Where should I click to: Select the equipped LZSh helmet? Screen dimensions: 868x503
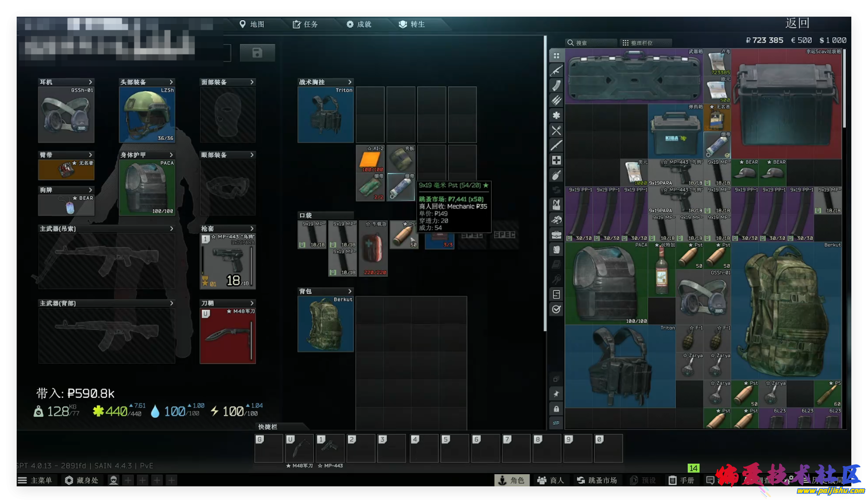tap(147, 115)
